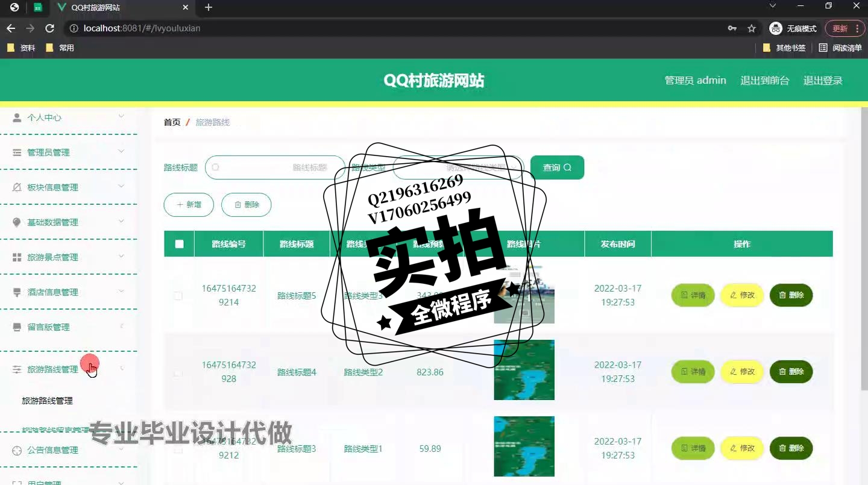Viewport: 868px width, 485px height.
Task: Open the 公告信息管理 menu
Action: coord(69,450)
